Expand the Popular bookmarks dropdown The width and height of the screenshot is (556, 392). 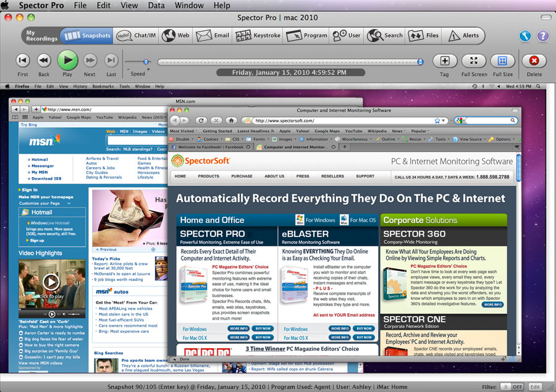tap(420, 131)
